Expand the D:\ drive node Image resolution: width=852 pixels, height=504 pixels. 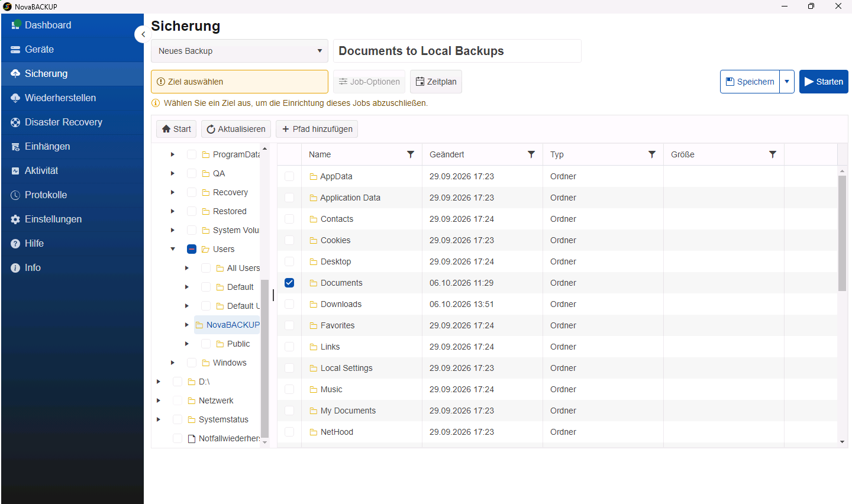pyautogui.click(x=159, y=382)
